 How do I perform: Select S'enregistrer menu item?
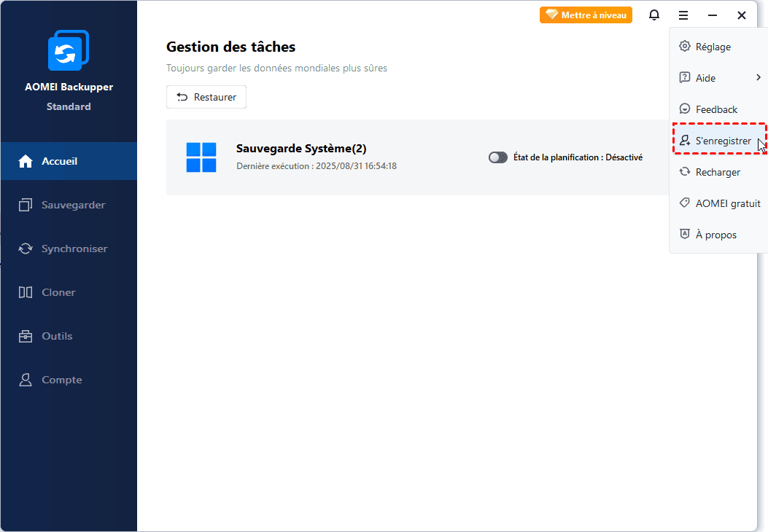(x=719, y=141)
